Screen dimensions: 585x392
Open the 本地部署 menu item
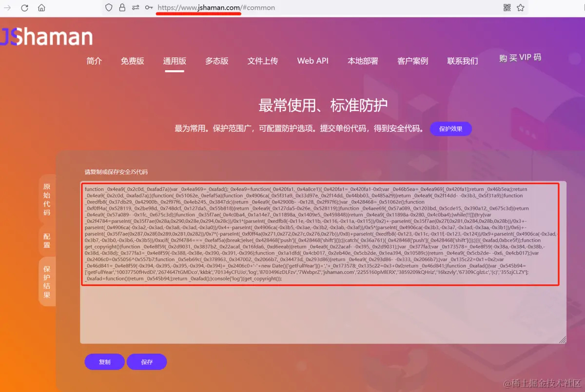363,61
